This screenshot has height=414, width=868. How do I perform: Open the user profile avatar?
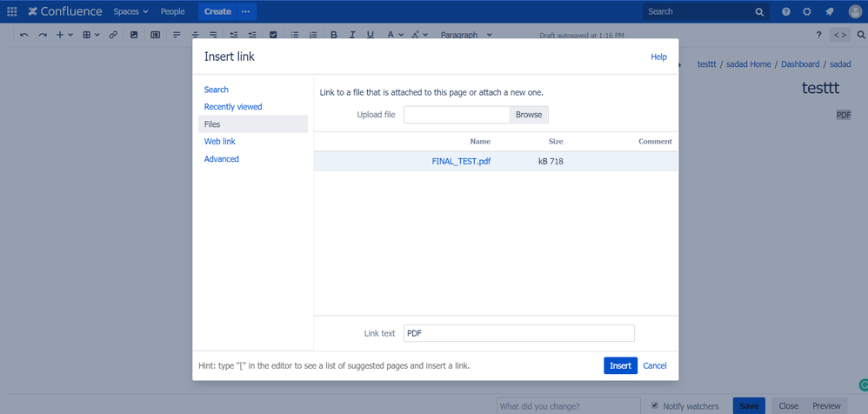point(855,11)
